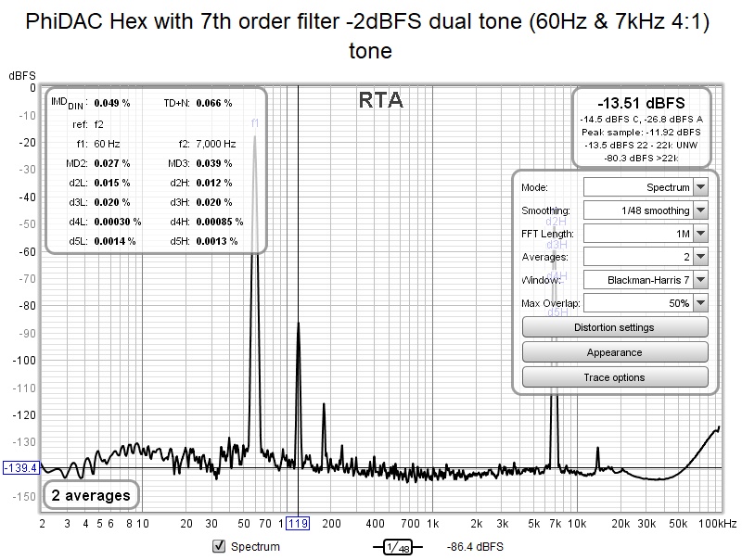Click the d5L 0.0014 % value
Viewport: 742px width, 560px height.
click(114, 241)
